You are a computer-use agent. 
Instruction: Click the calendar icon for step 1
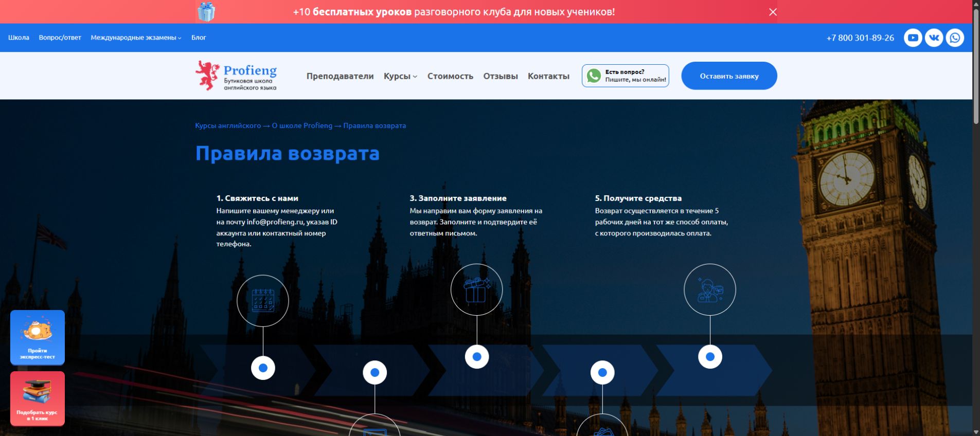point(263,301)
